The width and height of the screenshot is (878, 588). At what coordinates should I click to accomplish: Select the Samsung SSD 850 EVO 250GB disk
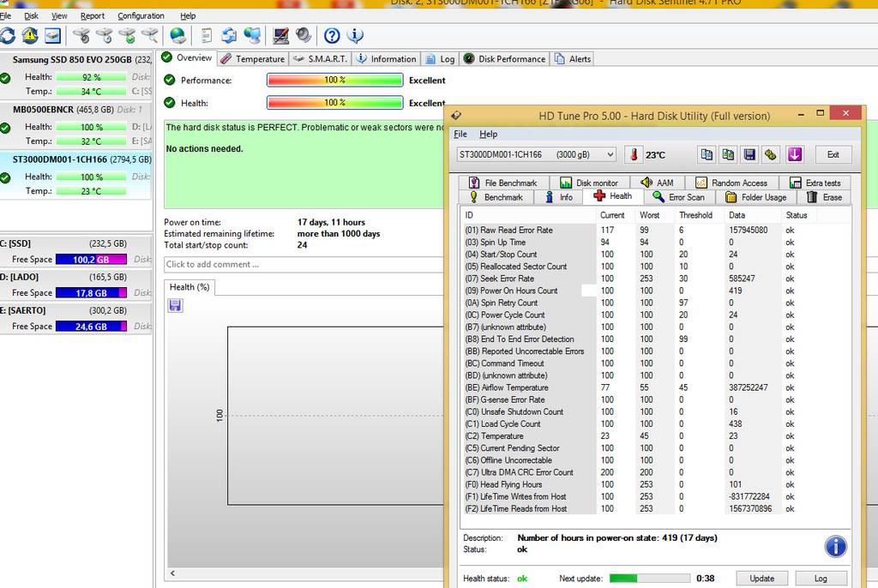76,75
